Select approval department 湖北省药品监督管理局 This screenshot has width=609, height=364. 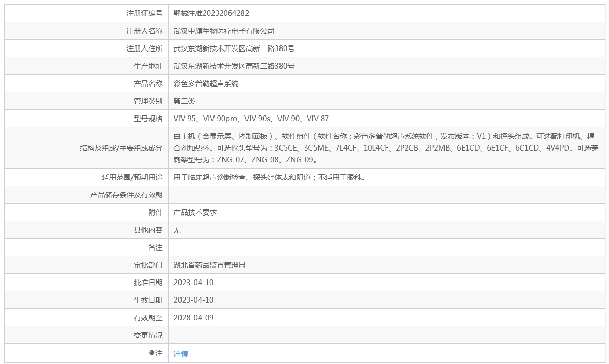[209, 265]
